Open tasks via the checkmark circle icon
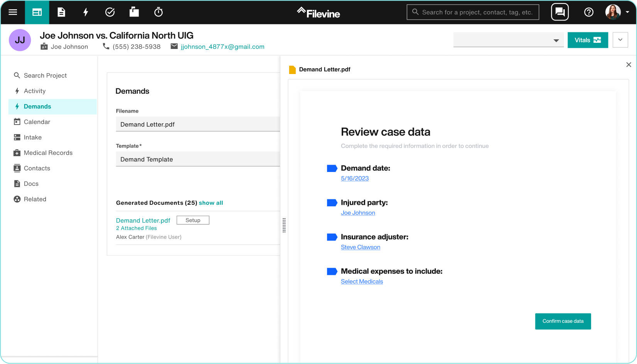The height and width of the screenshot is (364, 637). tap(110, 12)
